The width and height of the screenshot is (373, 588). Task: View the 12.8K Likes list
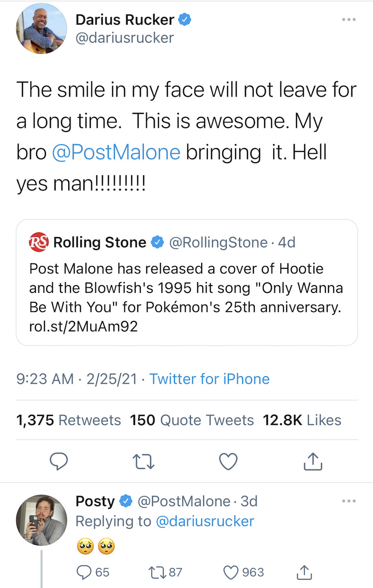(302, 420)
